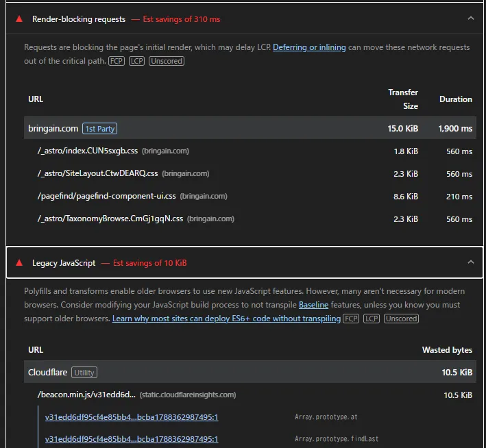Image resolution: width=486 pixels, height=448 pixels.
Task: Click the 8.6 KiB size of pagefind-component-ui.css
Action: click(406, 197)
